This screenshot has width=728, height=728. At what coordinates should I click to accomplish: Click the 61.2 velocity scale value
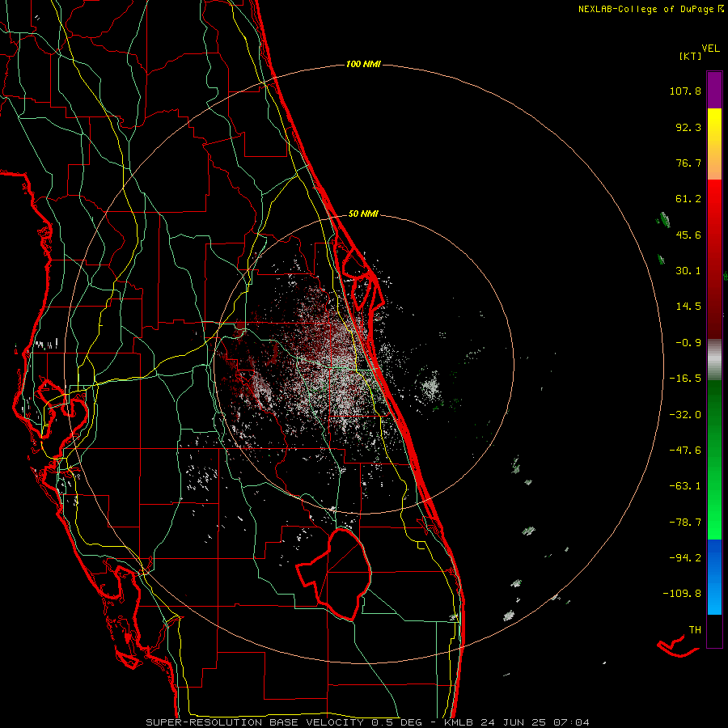(688, 199)
